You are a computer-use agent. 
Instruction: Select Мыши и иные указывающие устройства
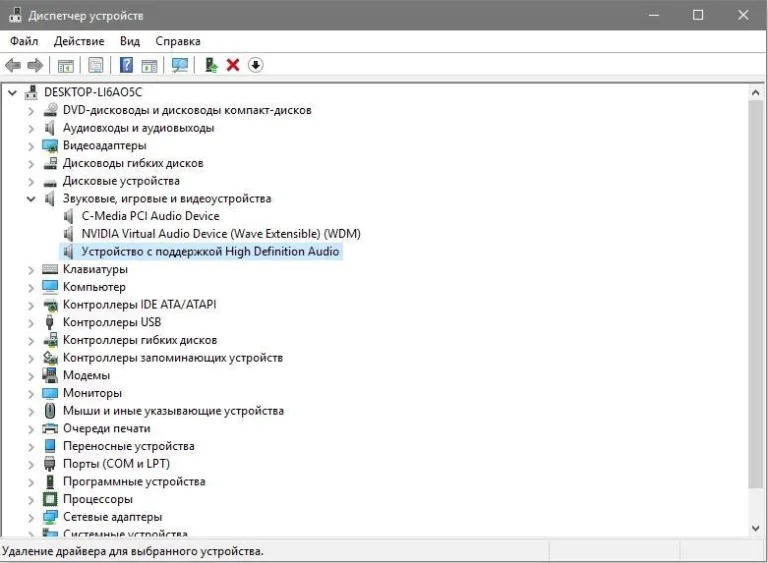pyautogui.click(x=173, y=411)
